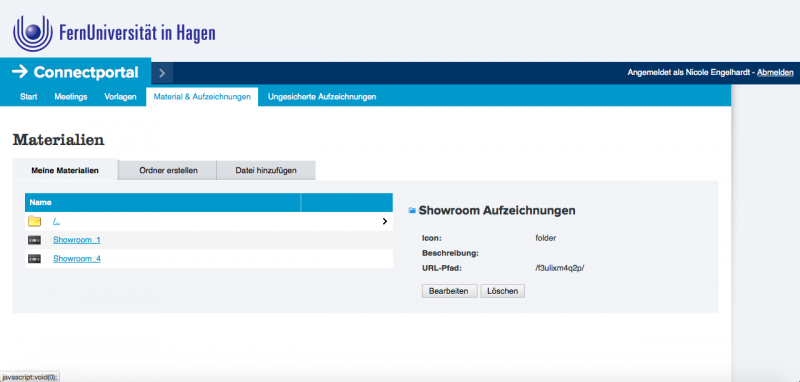Click the yellow folder icon in list
This screenshot has width=800, height=382.
(35, 221)
